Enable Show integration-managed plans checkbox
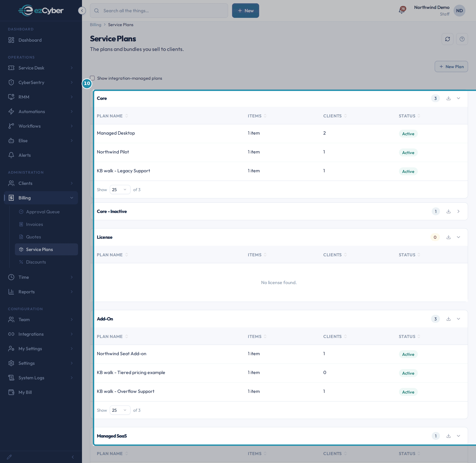Image resolution: width=476 pixels, height=463 pixels. pyautogui.click(x=92, y=78)
